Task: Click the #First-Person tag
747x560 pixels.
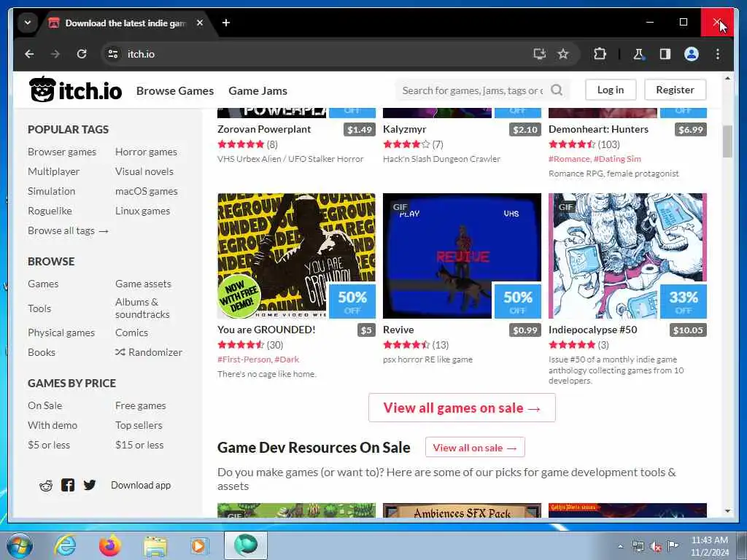Action: tap(244, 359)
